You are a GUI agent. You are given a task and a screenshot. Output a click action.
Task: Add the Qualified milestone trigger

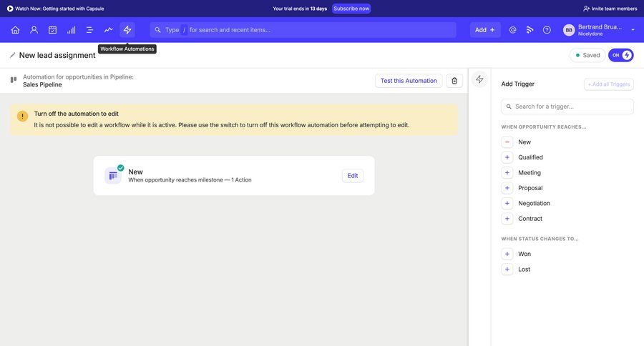[507, 157]
